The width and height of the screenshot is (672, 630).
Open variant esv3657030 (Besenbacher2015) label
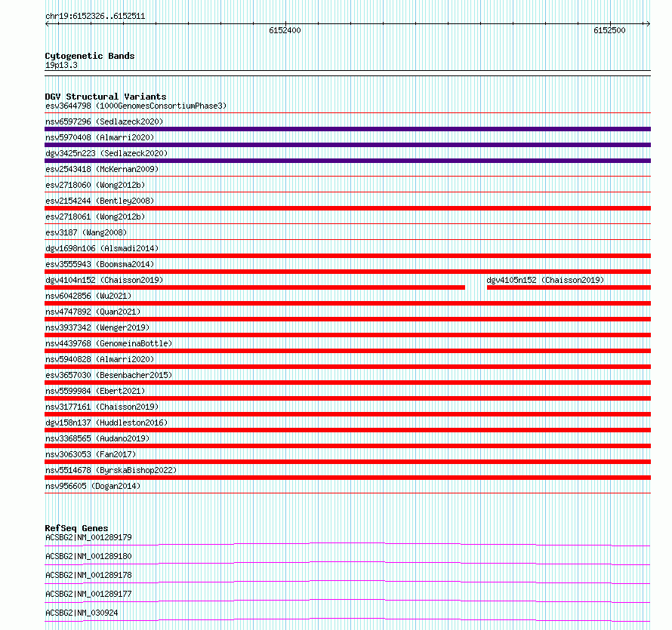click(x=109, y=375)
